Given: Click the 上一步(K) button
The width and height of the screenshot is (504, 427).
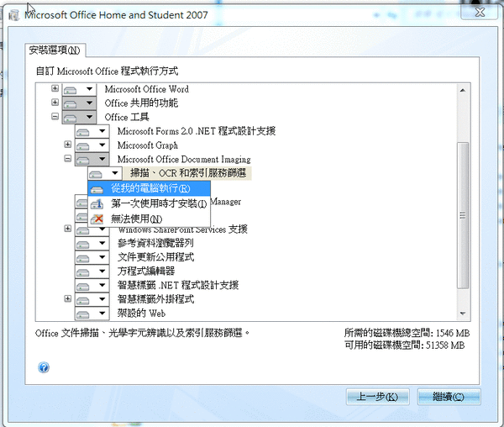Looking at the screenshot, I should (378, 397).
